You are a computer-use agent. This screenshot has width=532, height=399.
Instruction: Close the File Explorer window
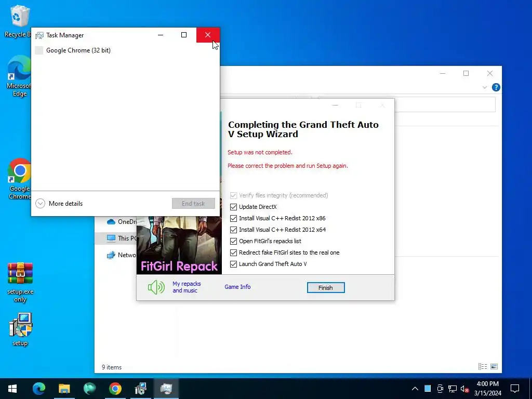tap(490, 73)
